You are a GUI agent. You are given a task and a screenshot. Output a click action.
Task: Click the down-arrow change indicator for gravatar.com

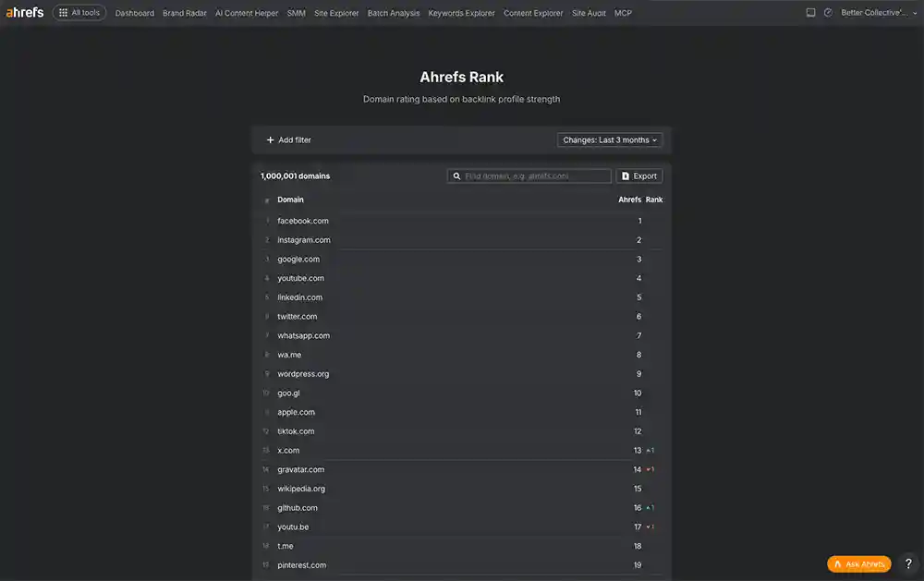point(650,469)
